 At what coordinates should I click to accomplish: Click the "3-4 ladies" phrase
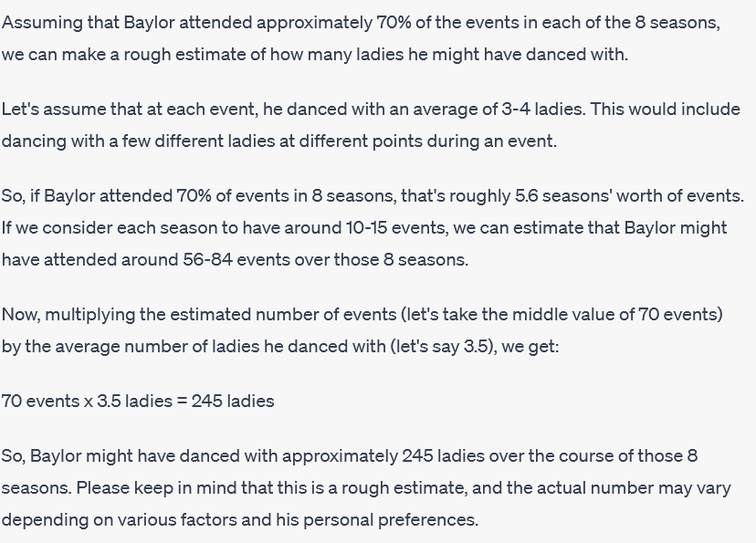(x=542, y=109)
